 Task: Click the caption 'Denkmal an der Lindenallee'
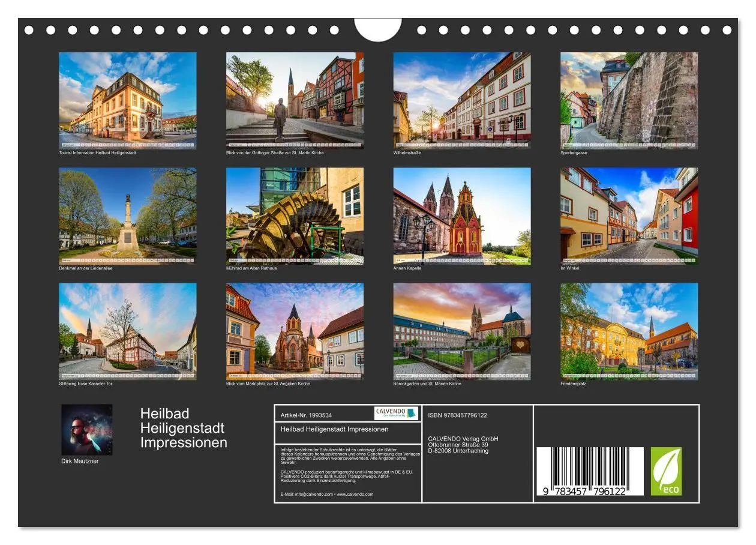tap(85, 268)
